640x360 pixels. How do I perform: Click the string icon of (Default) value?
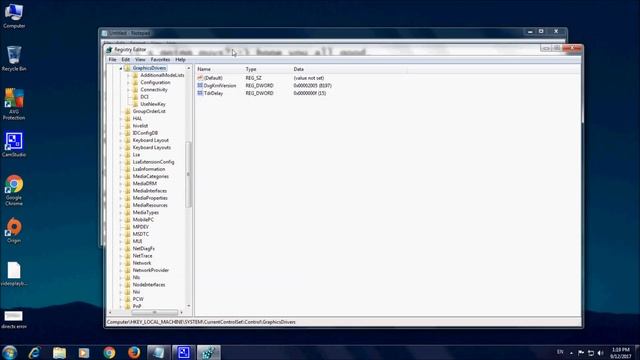pos(200,78)
